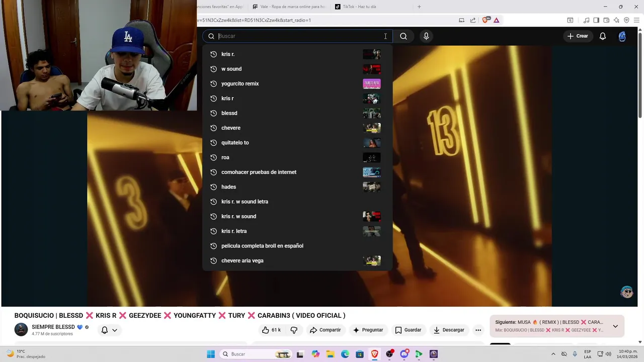Click history clock icon beside 'hades'

click(x=213, y=187)
